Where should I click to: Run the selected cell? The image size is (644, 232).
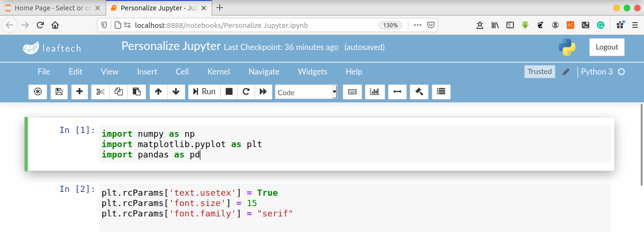[204, 92]
